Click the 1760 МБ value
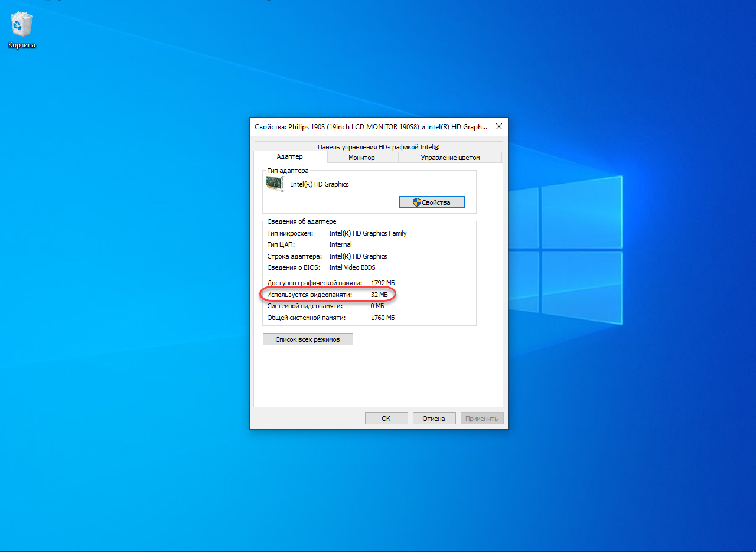This screenshot has height=552, width=756. pos(383,318)
